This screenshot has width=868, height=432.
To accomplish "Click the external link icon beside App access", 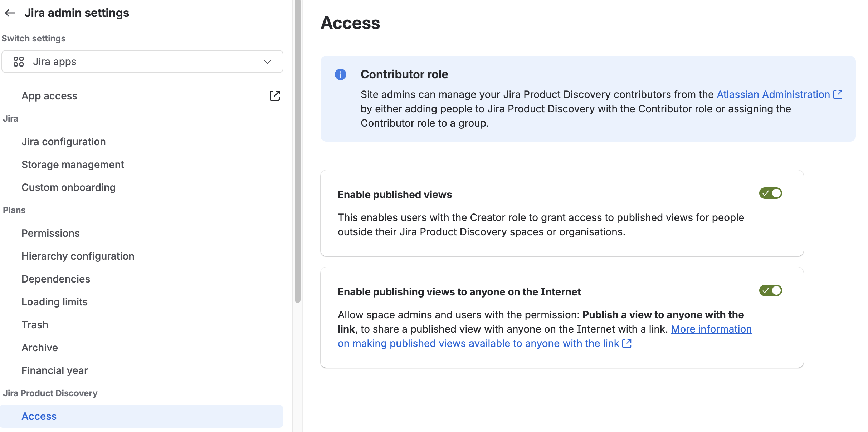I will (275, 96).
